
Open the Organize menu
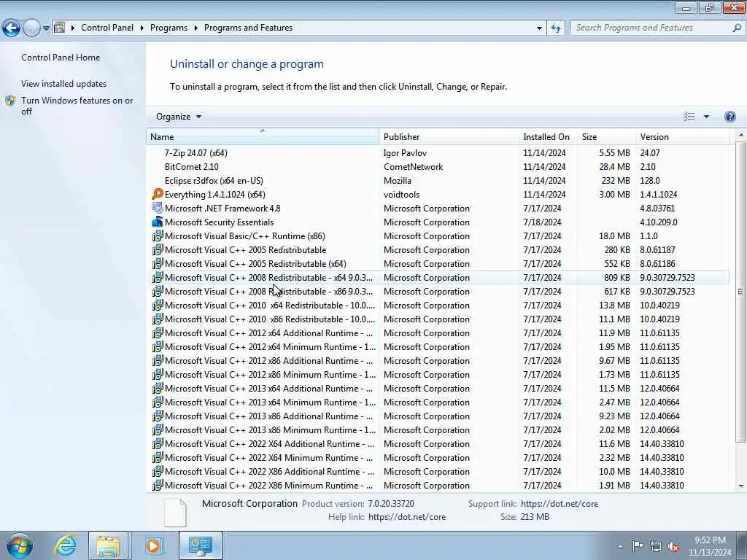(x=178, y=117)
